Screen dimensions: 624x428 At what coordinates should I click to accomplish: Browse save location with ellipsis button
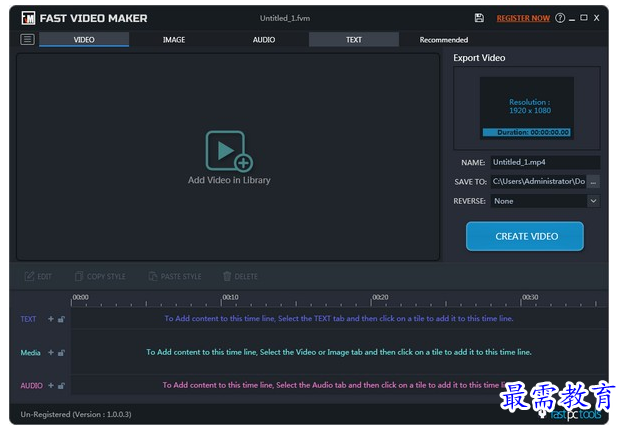click(x=593, y=182)
